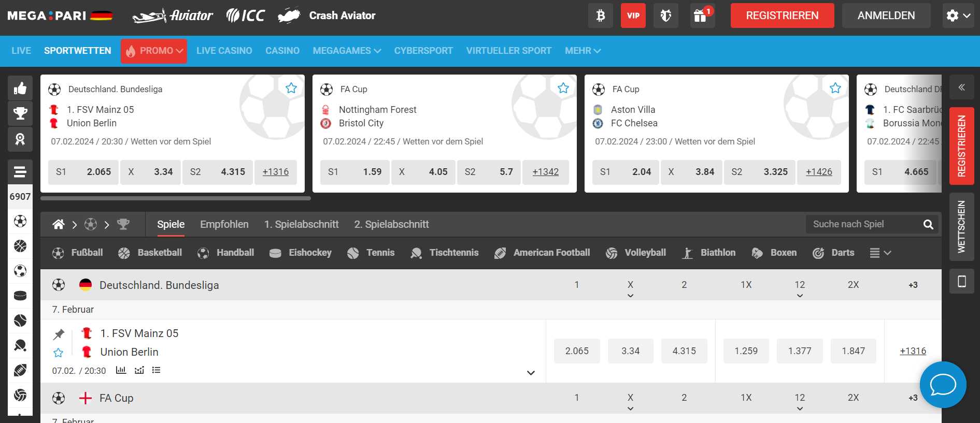Open +1342 markets for Nottingham Forest match

pos(546,172)
